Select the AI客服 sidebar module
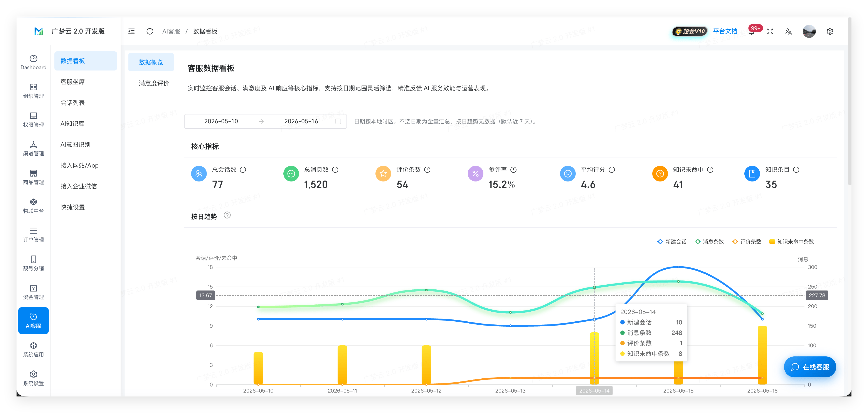This screenshot has width=868, height=413. [33, 321]
